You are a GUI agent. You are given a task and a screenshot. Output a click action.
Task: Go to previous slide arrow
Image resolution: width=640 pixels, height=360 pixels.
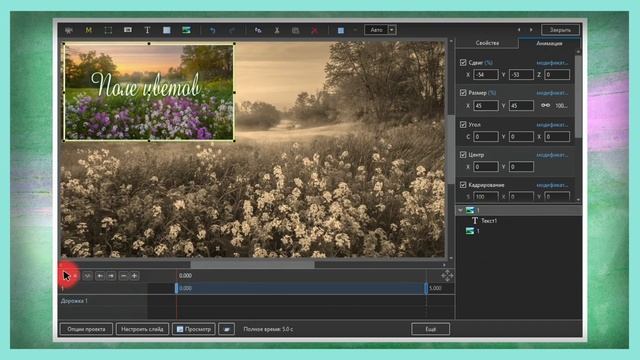[x=519, y=30]
